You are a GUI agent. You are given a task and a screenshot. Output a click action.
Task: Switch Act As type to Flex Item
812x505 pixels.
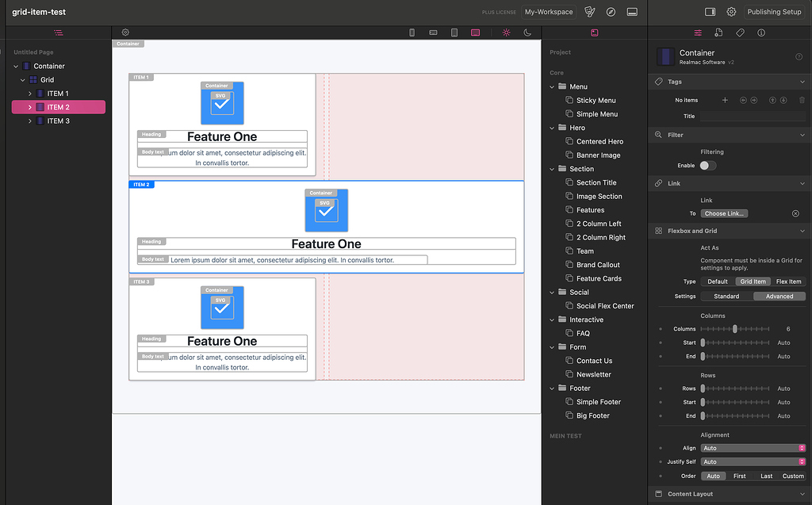pos(788,281)
